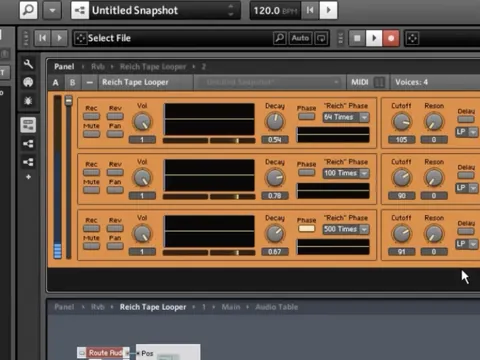Click the plus icon in sidebar
This screenshot has height=360, width=480.
pos(28,177)
